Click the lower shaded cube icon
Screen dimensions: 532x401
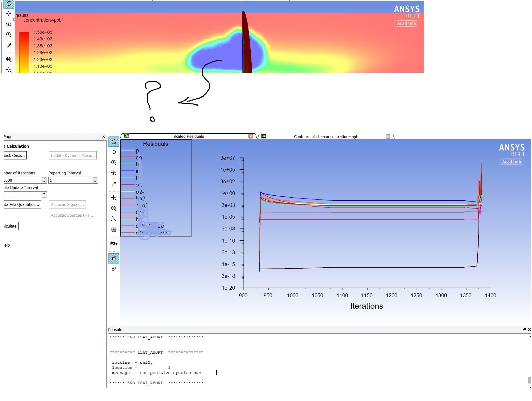(114, 269)
